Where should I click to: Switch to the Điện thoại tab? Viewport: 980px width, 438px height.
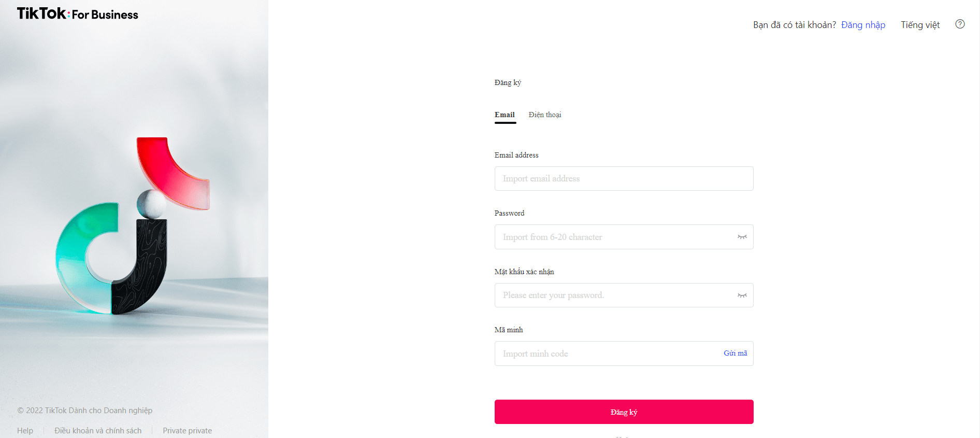point(544,115)
